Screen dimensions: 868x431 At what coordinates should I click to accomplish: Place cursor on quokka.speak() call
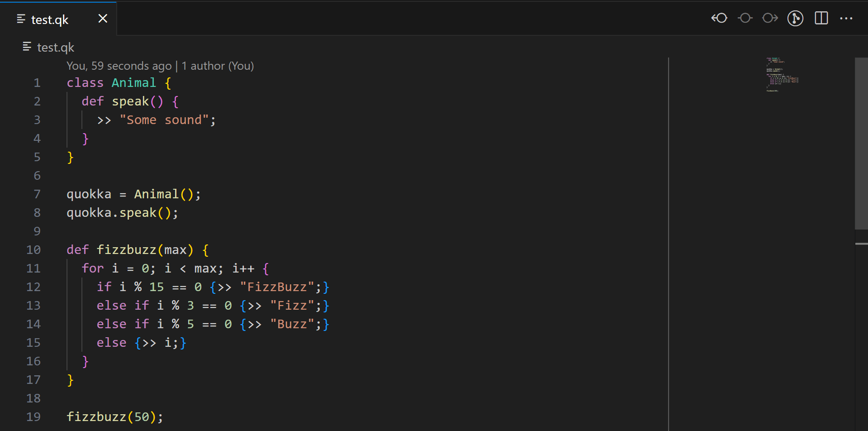click(x=122, y=212)
